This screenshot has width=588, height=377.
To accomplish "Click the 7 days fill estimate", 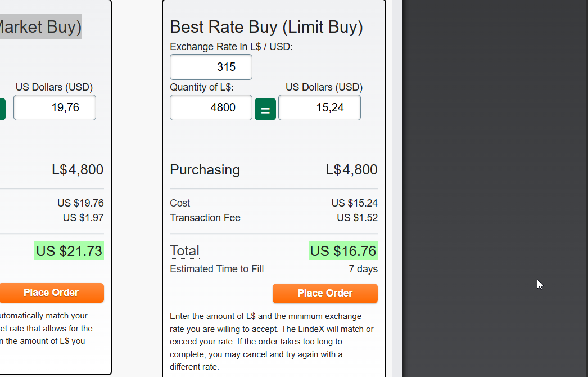I will pyautogui.click(x=363, y=269).
